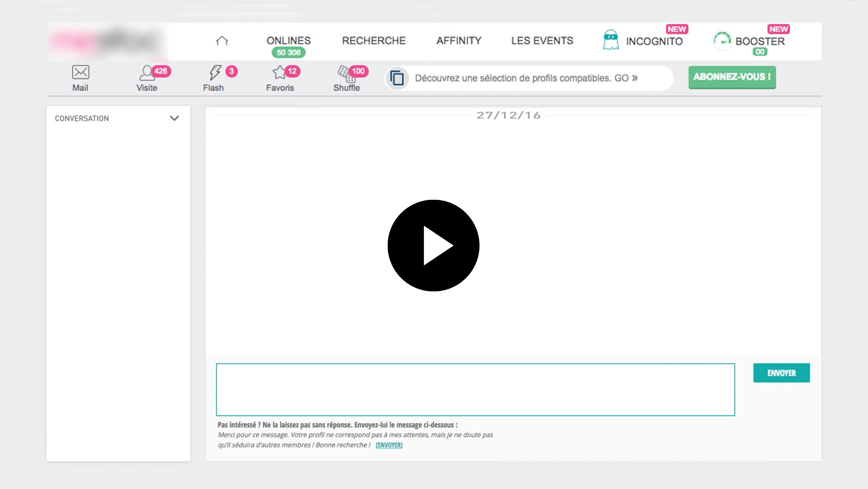Open the Affinity menu item
Viewport: 868px width, 489px height.
point(459,41)
